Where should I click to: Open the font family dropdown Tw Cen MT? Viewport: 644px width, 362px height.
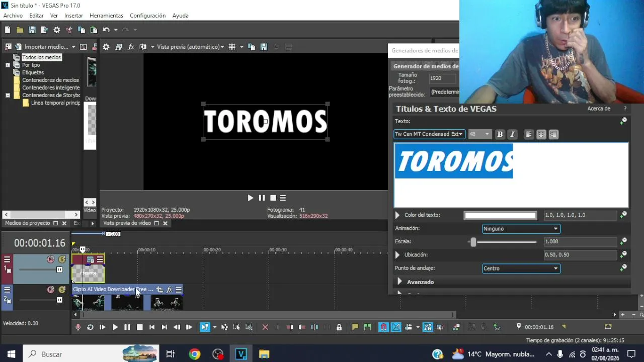pyautogui.click(x=429, y=134)
